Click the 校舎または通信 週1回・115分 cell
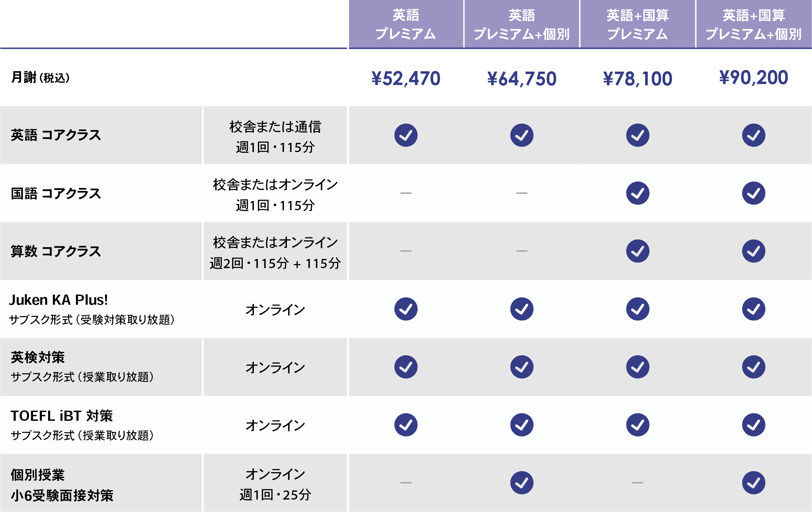Screen dimensions: 812x512 [x=275, y=137]
